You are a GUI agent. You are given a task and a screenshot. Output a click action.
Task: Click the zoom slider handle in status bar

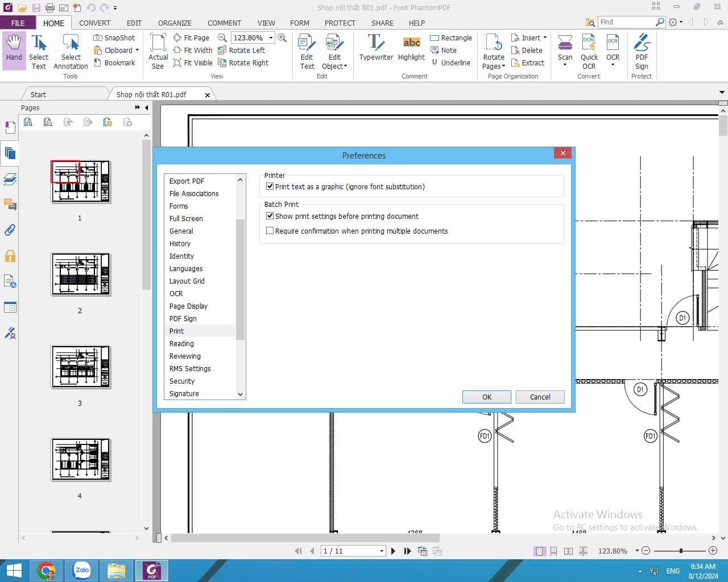coord(681,551)
